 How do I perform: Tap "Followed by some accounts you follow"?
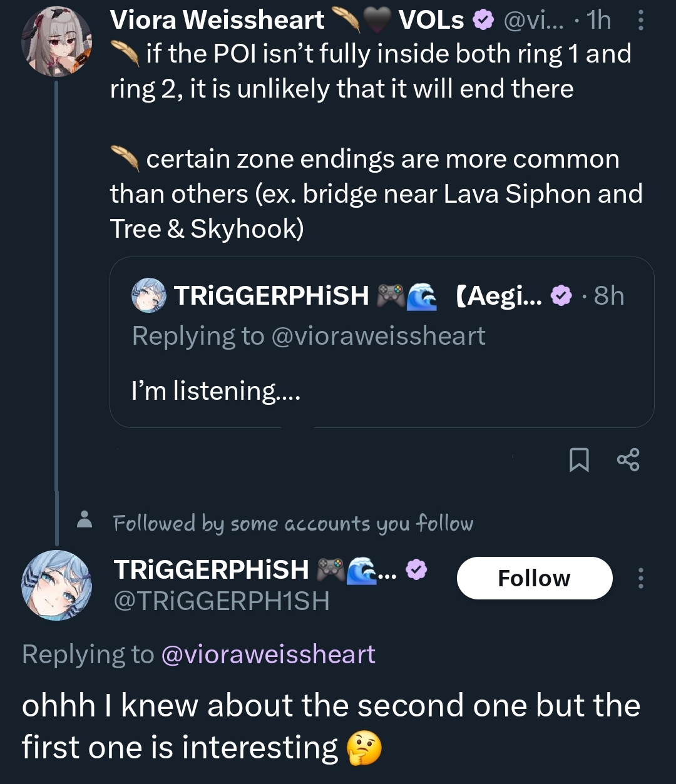tap(293, 523)
